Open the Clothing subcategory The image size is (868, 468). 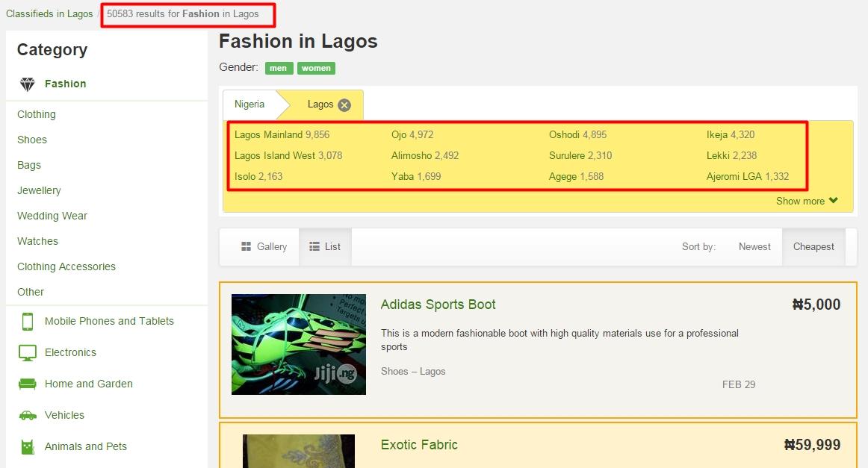(36, 114)
